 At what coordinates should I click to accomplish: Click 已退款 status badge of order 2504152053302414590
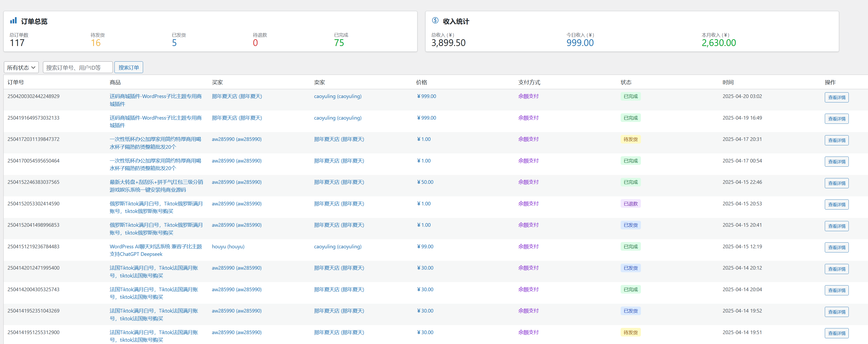coord(631,204)
